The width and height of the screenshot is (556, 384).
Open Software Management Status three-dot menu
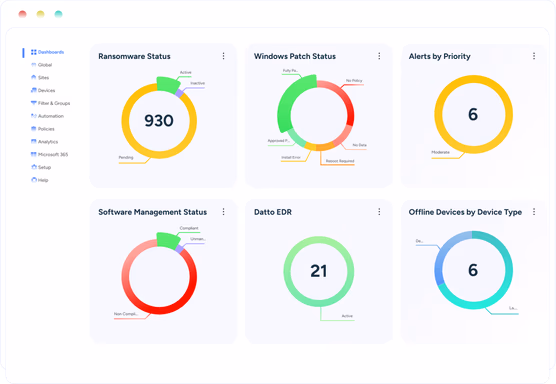223,212
